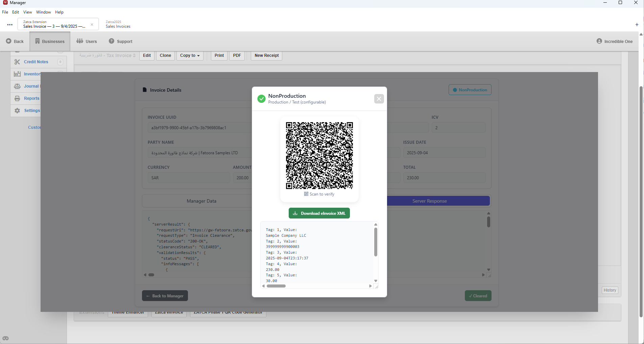
Task: Click the Journal balance-scale icon
Action: [x=17, y=86]
